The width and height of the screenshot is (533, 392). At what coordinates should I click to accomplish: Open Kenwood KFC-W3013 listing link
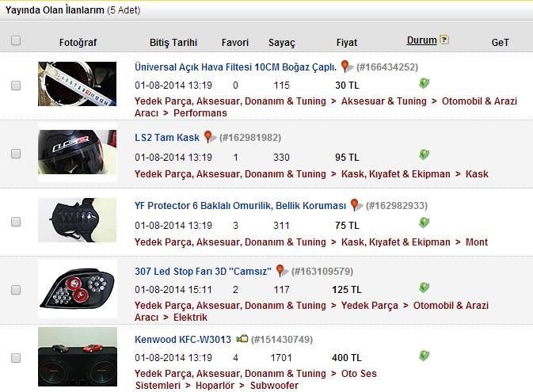pos(182,339)
